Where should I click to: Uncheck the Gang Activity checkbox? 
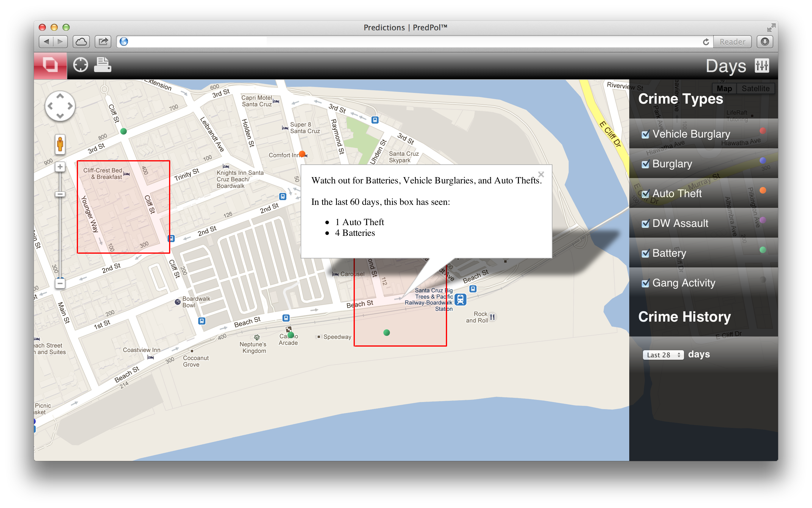pyautogui.click(x=645, y=283)
